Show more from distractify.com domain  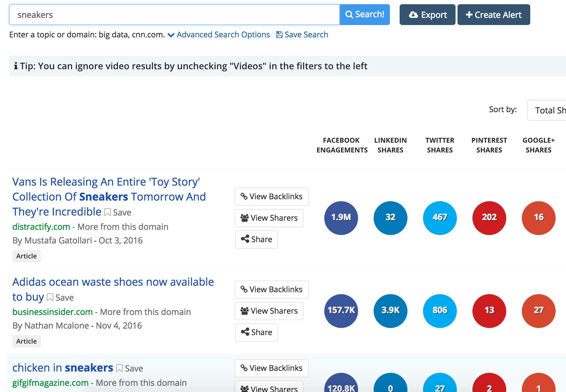tap(123, 227)
